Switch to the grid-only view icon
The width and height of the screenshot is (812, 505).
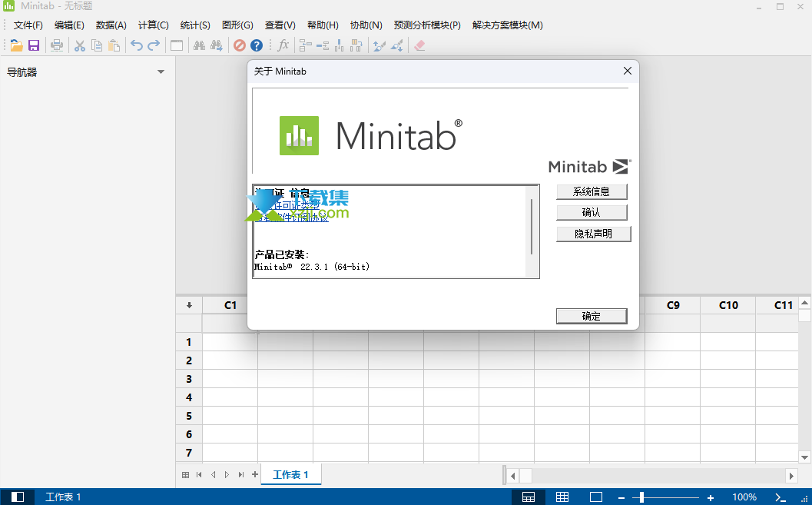[562, 497]
